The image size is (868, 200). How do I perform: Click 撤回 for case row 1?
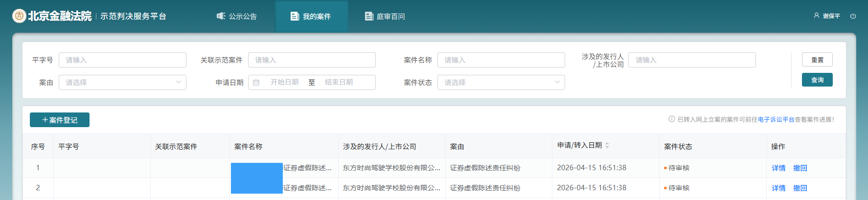click(x=800, y=168)
